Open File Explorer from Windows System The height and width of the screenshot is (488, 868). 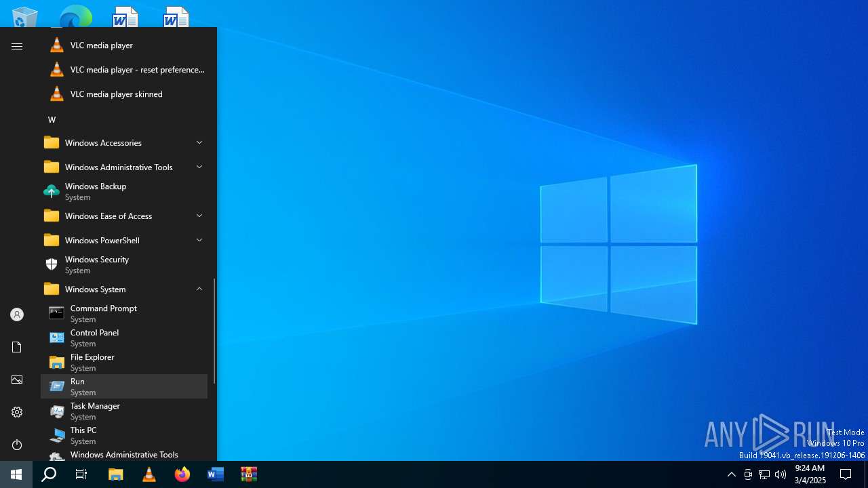pyautogui.click(x=124, y=363)
